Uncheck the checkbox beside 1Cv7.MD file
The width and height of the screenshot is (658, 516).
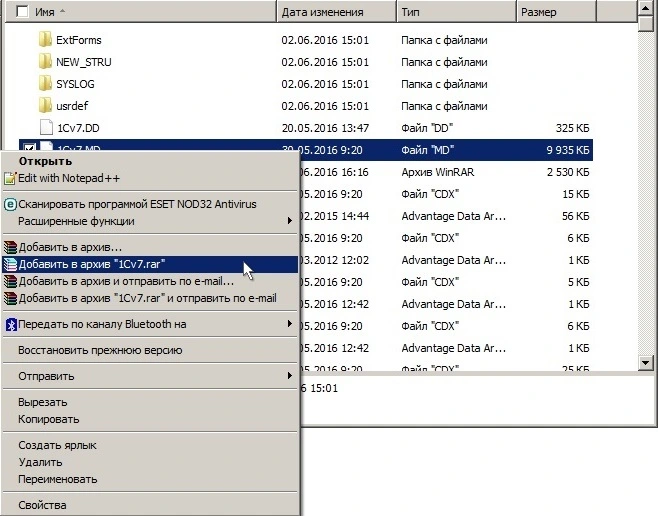(x=28, y=150)
